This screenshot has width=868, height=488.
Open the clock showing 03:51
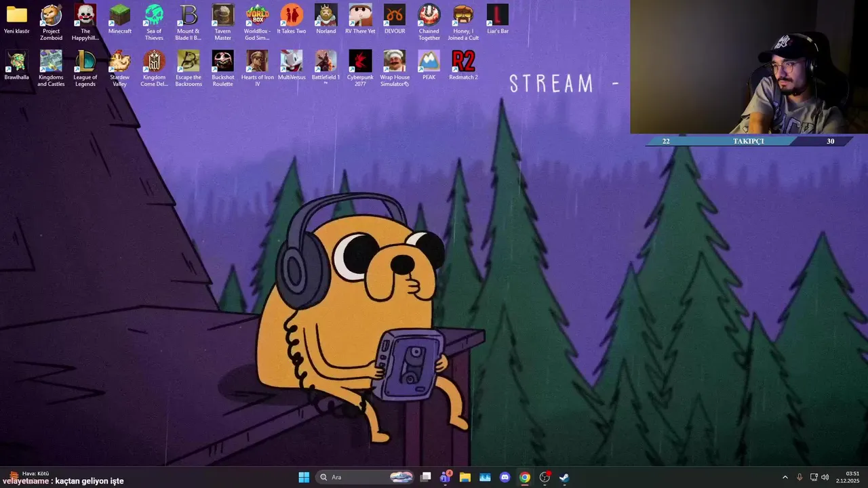pyautogui.click(x=848, y=477)
